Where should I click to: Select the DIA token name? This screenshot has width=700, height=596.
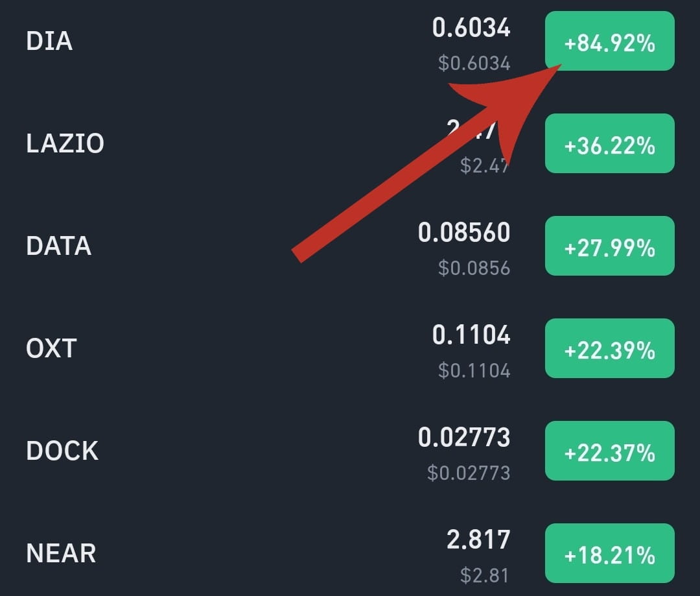pyautogui.click(x=49, y=41)
